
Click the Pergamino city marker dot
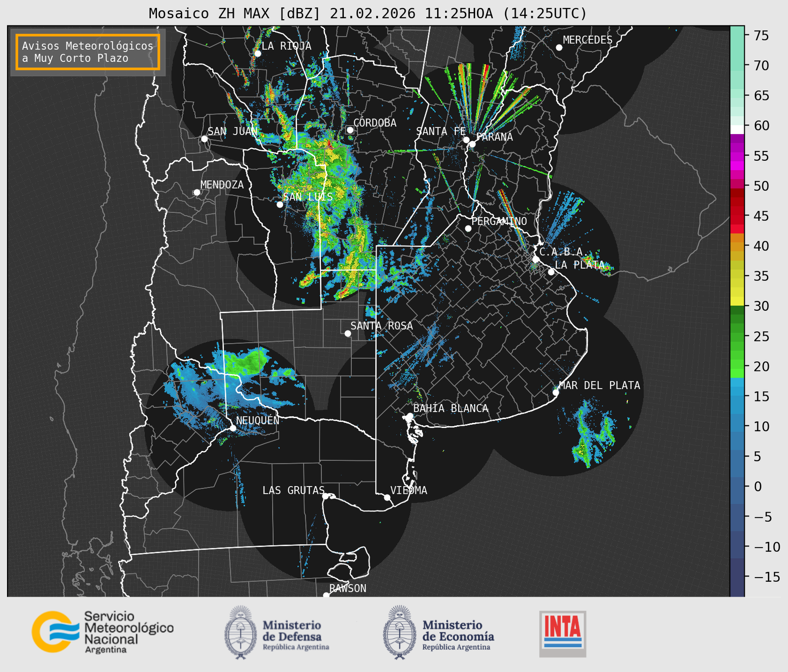468,229
